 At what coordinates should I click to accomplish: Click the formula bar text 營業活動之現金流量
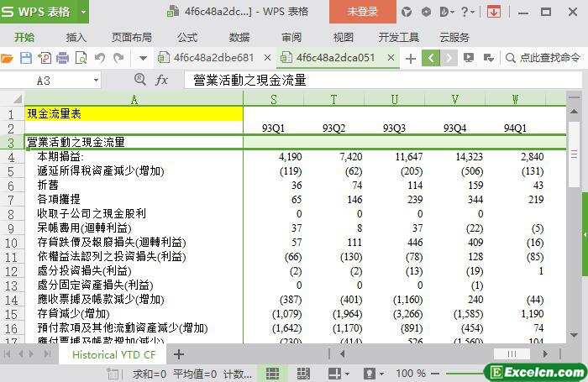[x=249, y=81]
